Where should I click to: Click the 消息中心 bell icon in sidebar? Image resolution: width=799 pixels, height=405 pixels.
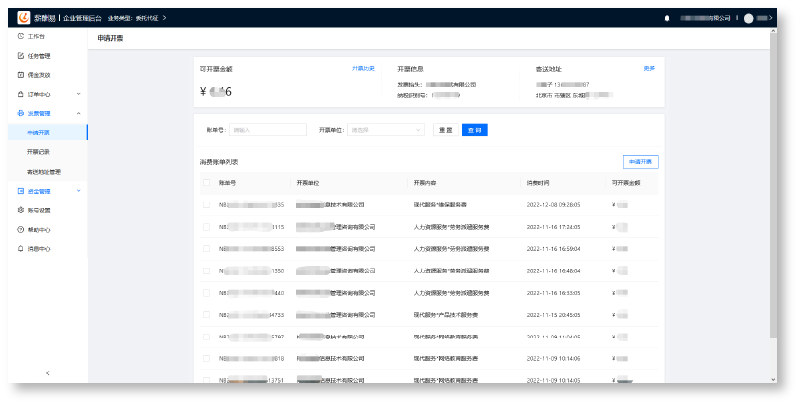point(21,248)
